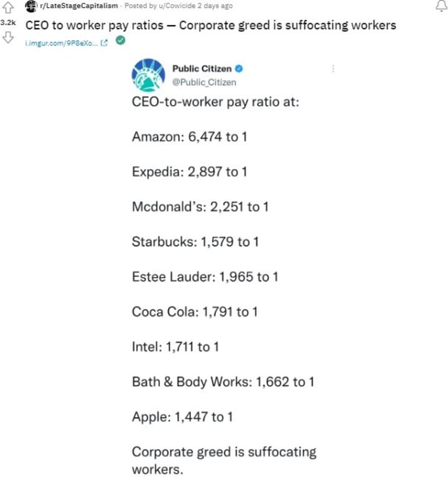Click the blue verified badge next to Public Citizen
Image resolution: width=448 pixels, height=493 pixels.
coord(239,68)
